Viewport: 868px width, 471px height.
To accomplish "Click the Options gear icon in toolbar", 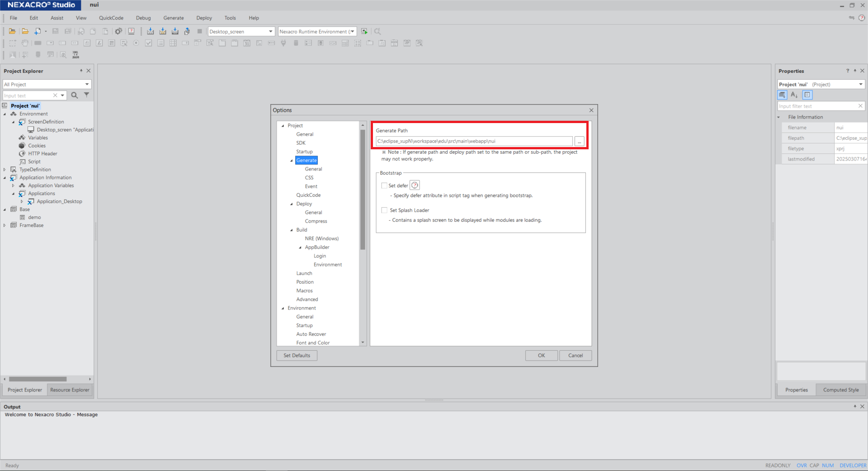I will (118, 31).
